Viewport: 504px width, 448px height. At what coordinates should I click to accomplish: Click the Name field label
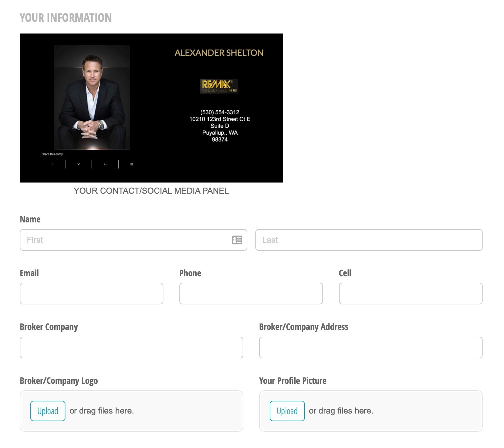point(30,219)
